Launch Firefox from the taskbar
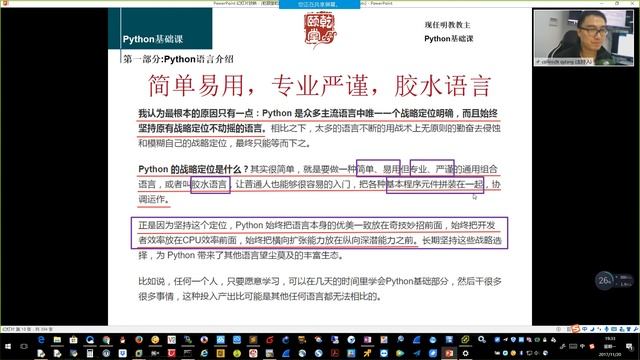The height and width of the screenshot is (360, 640). [139, 340]
